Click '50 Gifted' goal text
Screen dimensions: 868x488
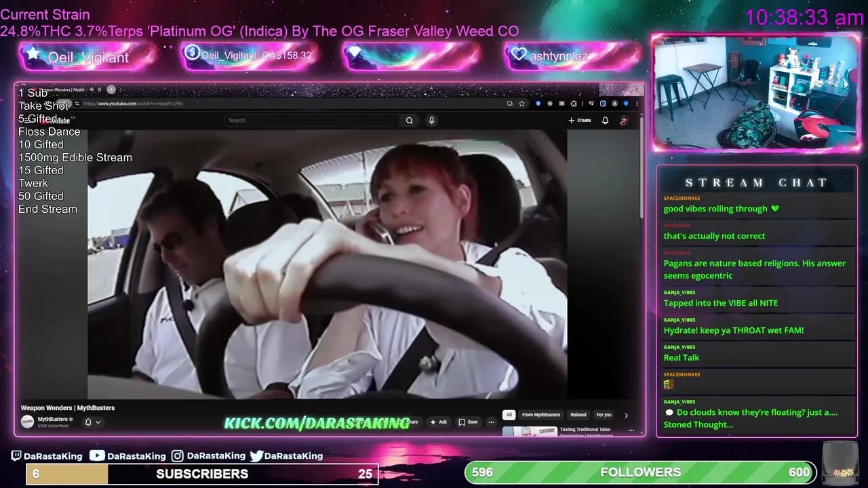tap(41, 196)
